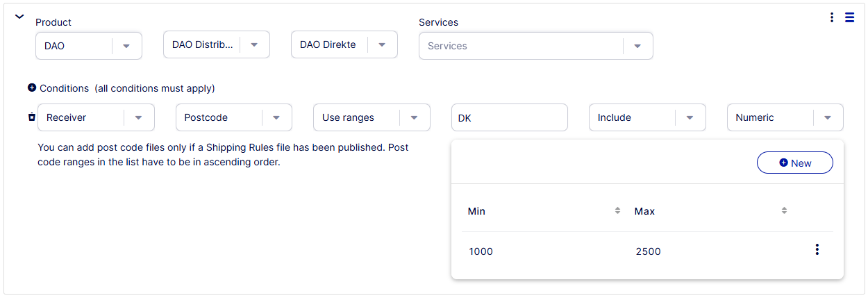Sort the Min column

(x=617, y=210)
